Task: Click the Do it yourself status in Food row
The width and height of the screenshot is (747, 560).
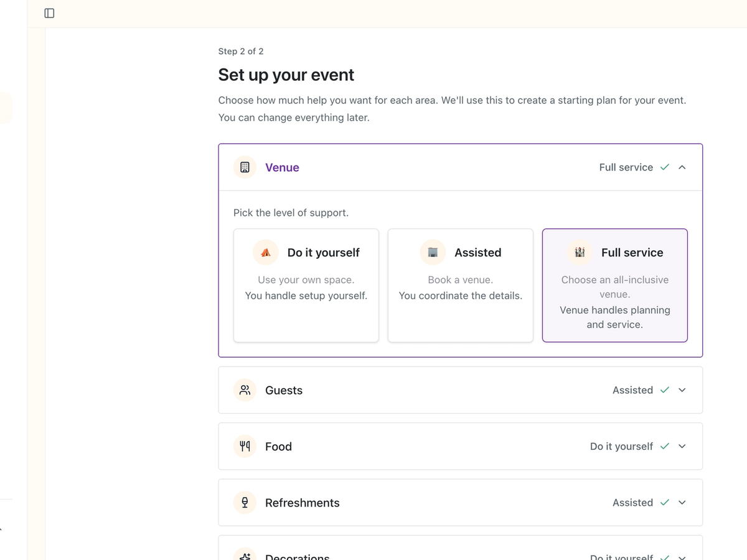Action: click(x=621, y=446)
